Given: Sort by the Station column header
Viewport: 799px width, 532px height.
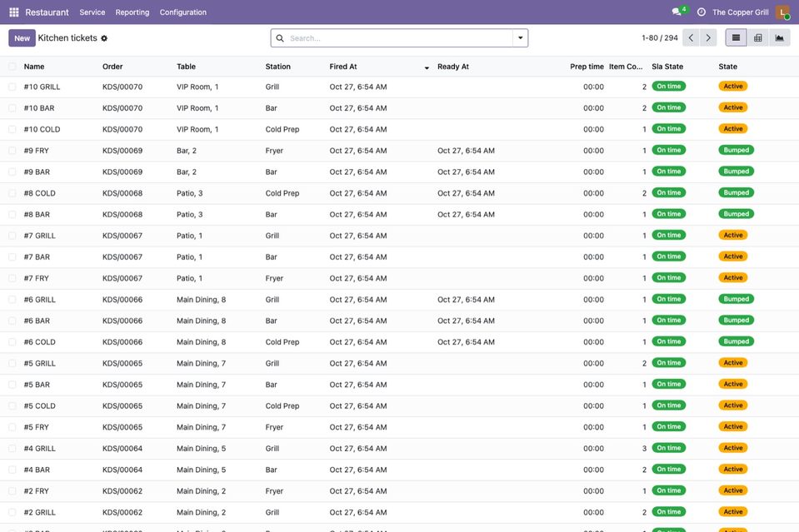Looking at the screenshot, I should [x=277, y=67].
